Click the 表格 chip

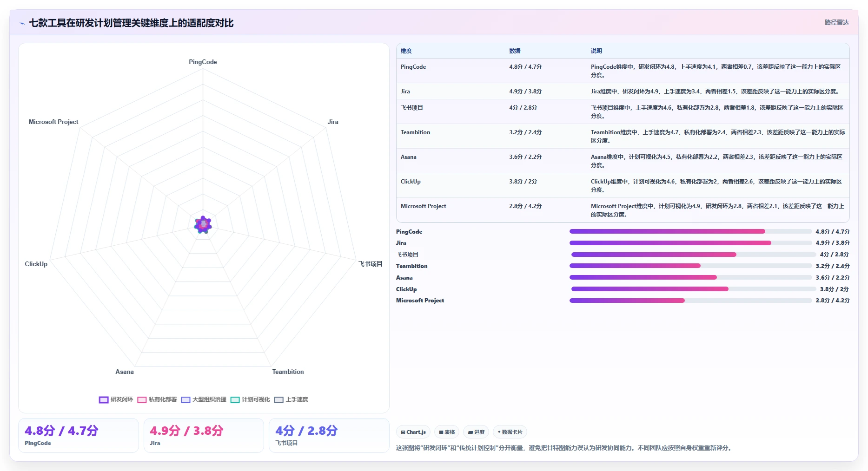pyautogui.click(x=447, y=432)
